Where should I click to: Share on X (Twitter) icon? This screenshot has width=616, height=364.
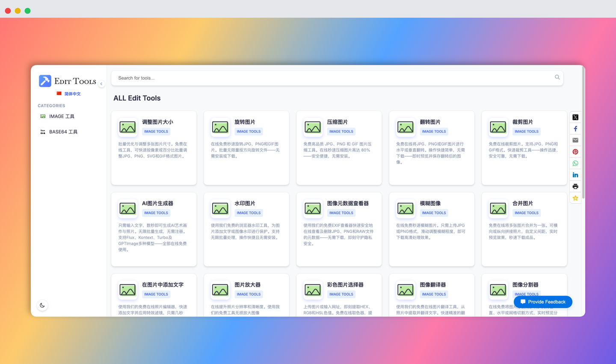575,117
